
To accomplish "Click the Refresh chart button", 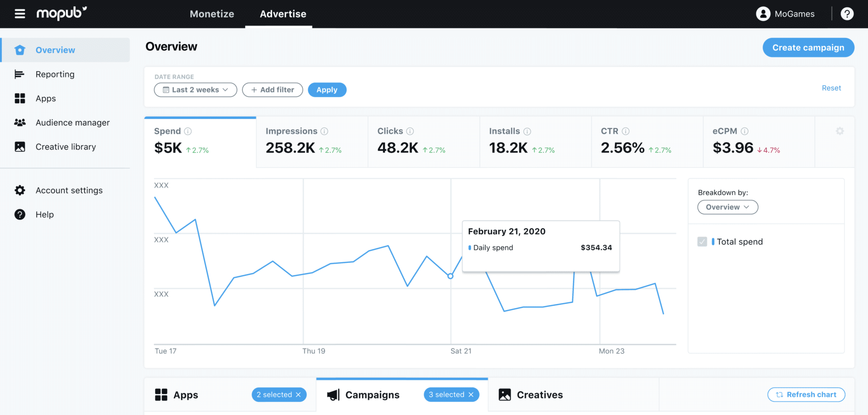I will point(806,394).
